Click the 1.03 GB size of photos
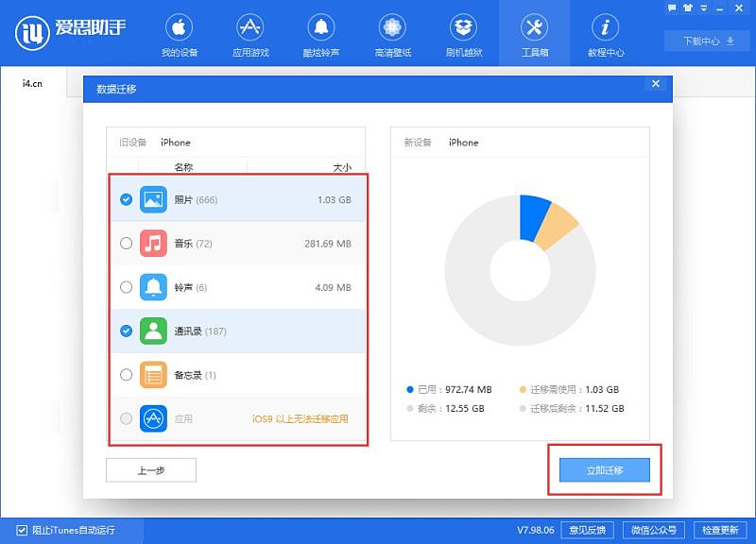 pyautogui.click(x=335, y=200)
